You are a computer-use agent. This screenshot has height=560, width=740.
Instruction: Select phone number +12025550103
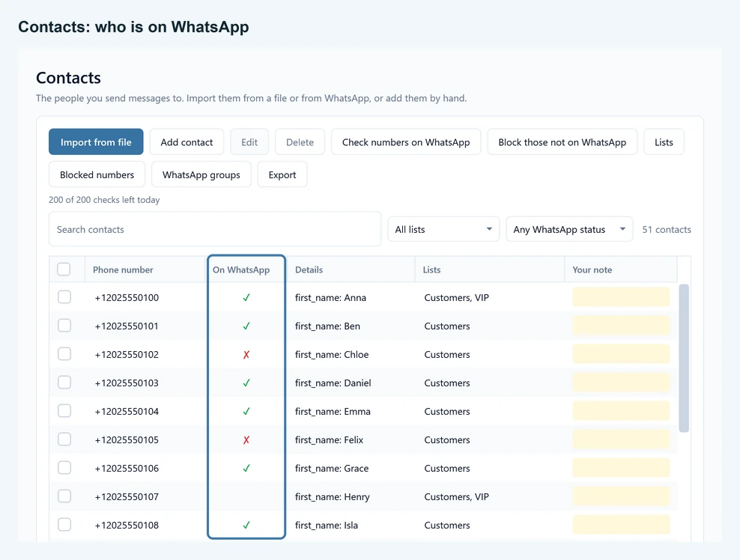click(x=127, y=383)
